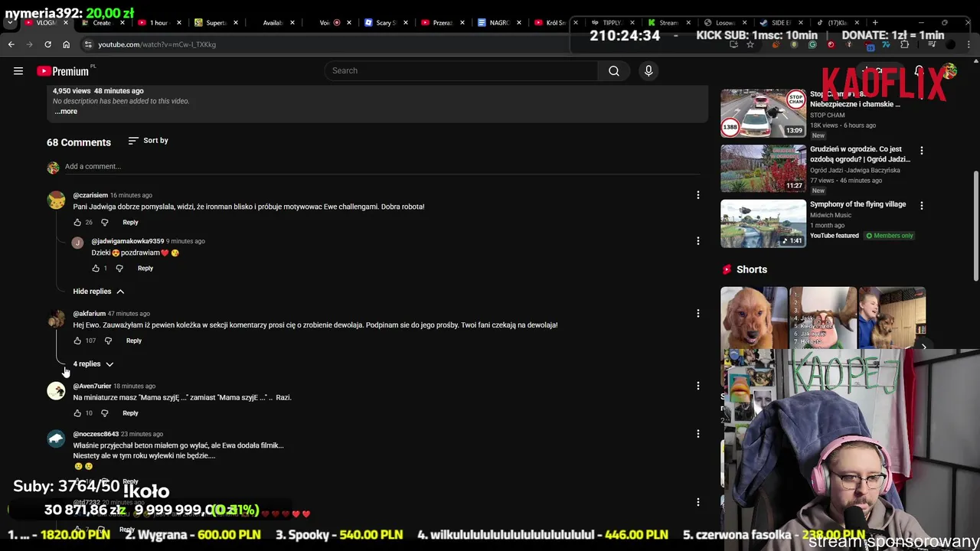The width and height of the screenshot is (980, 551).
Task: Reply to @czarisiem's comment
Action: 130,223
